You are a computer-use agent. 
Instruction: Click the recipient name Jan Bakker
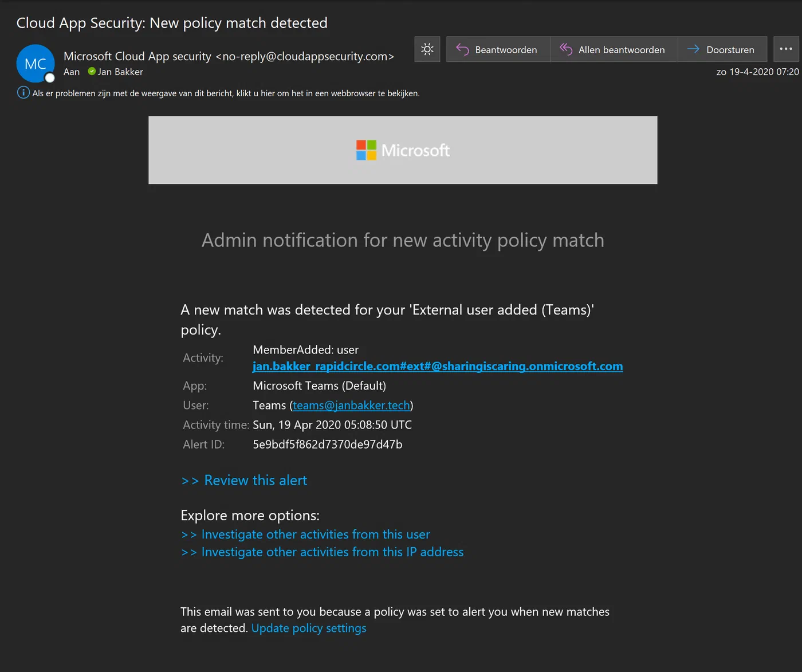[x=120, y=72]
